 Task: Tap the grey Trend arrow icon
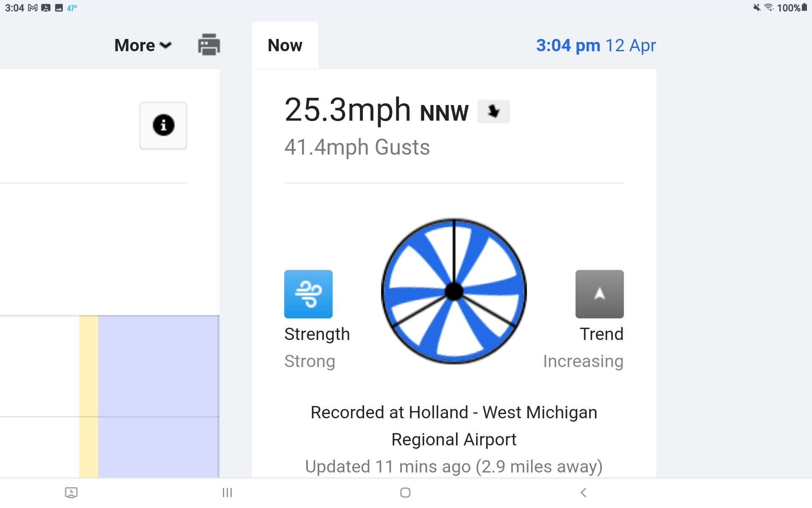pyautogui.click(x=599, y=294)
